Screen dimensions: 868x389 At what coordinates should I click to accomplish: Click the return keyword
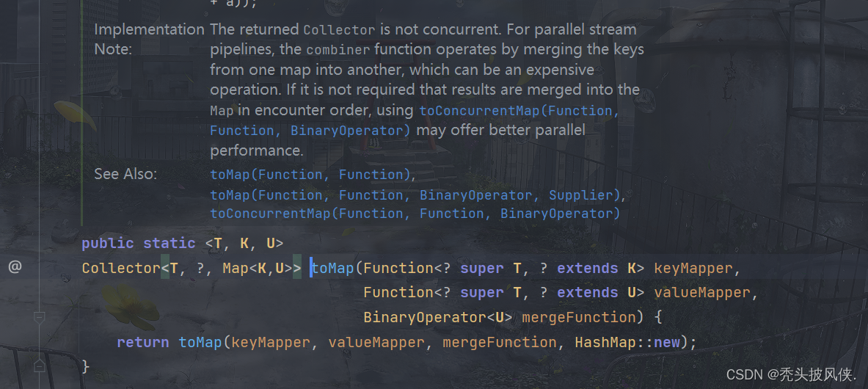pos(143,343)
